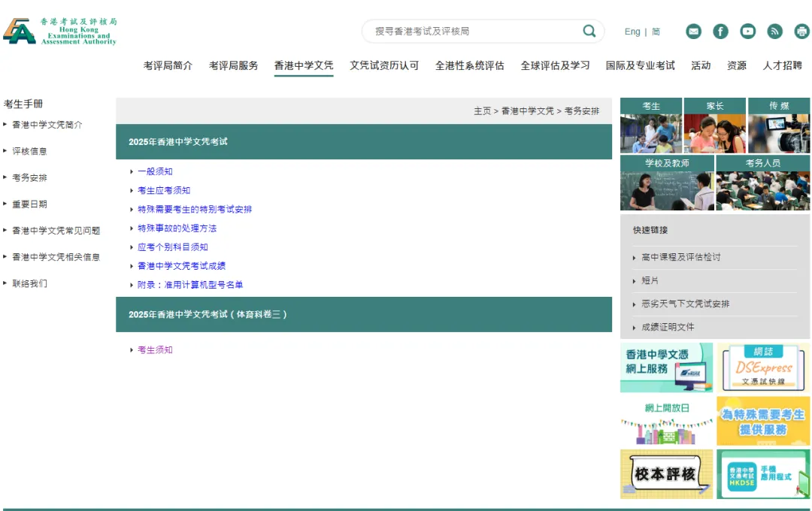
Task: Click the HKEAA logo
Action: point(59,31)
